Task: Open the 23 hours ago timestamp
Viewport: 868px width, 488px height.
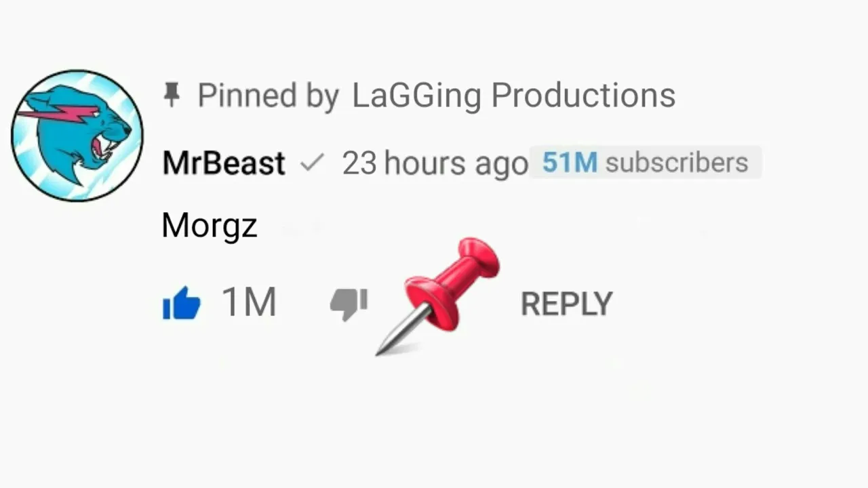Action: pyautogui.click(x=435, y=163)
